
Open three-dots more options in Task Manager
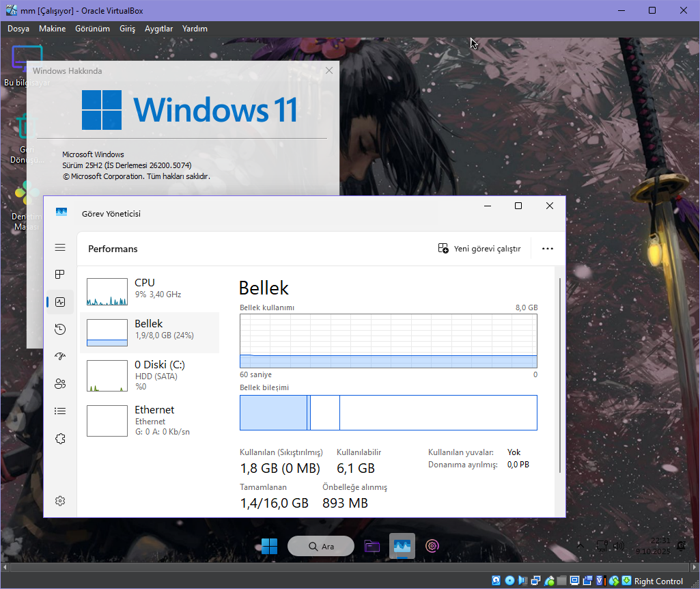click(x=547, y=249)
